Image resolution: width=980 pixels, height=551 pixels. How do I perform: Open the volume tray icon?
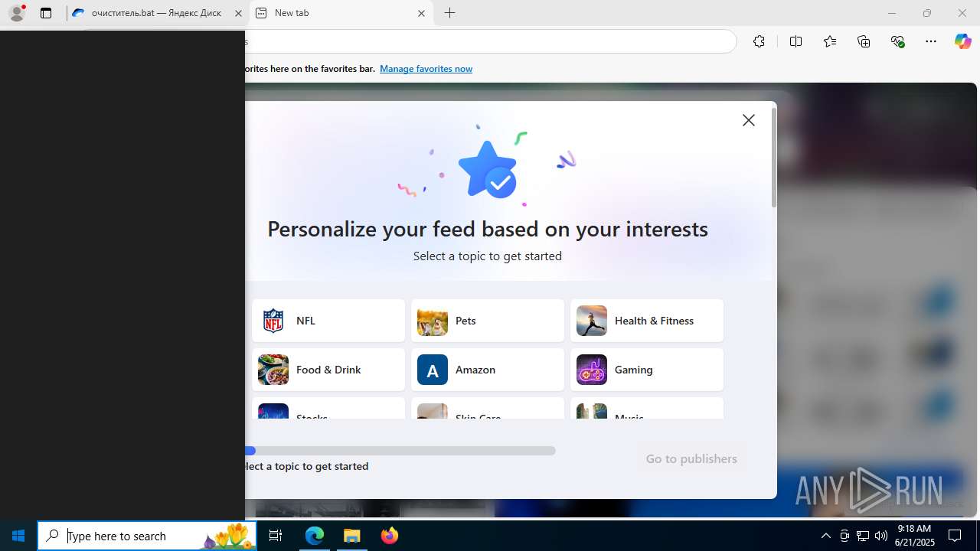880,536
